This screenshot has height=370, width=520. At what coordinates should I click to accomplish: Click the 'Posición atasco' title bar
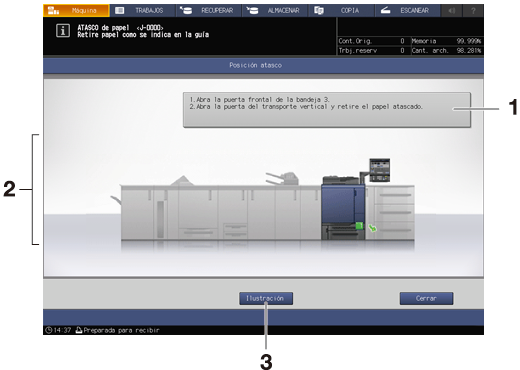pyautogui.click(x=263, y=65)
